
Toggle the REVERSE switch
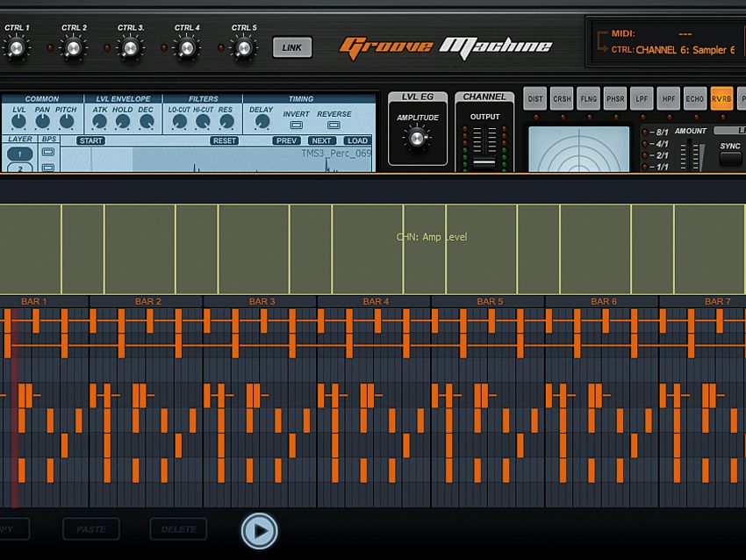click(x=334, y=126)
